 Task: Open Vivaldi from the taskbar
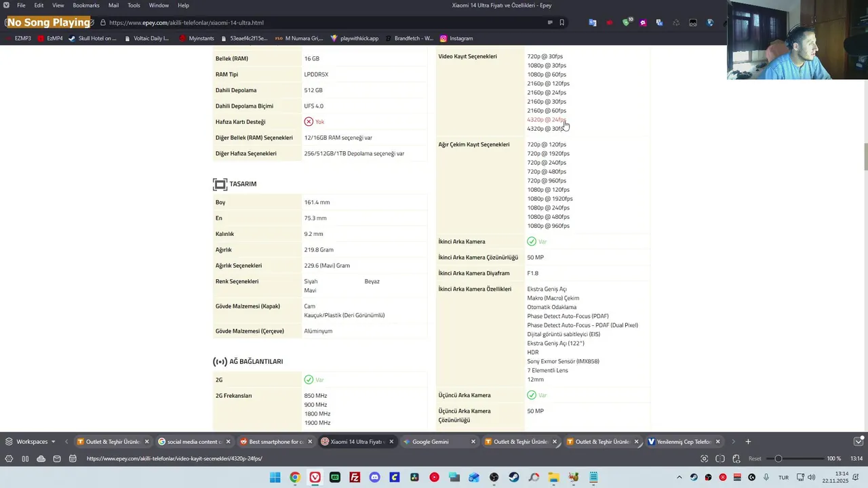click(315, 478)
